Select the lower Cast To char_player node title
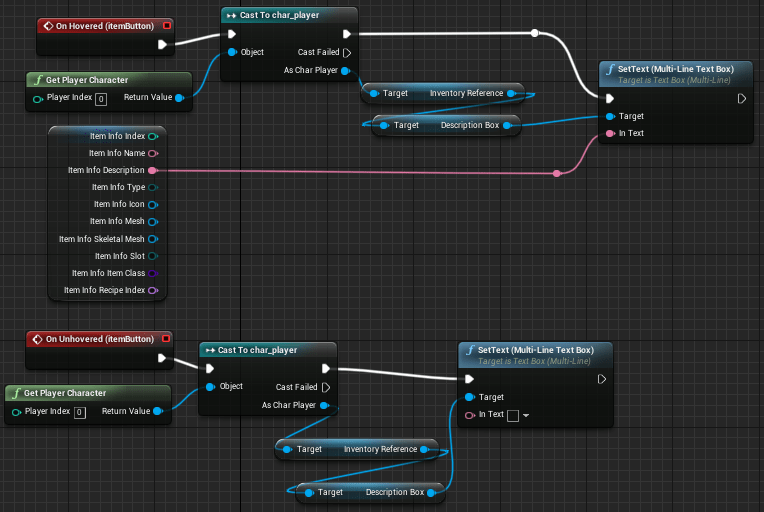The width and height of the screenshot is (764, 512). [x=258, y=350]
